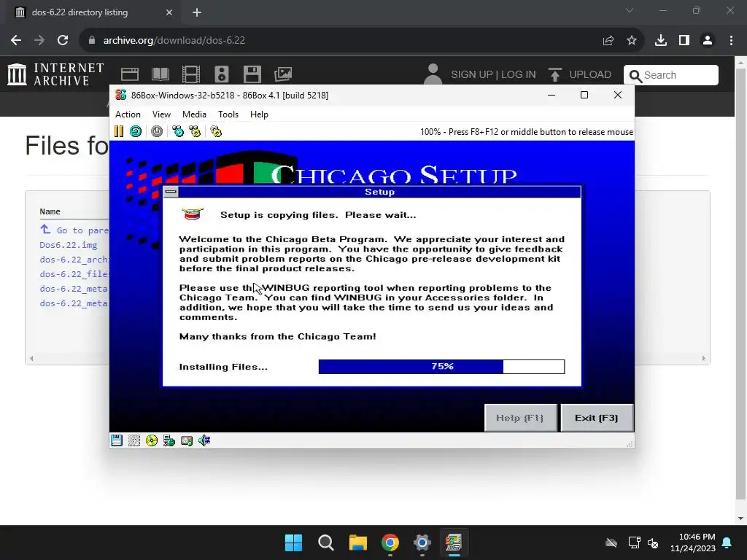This screenshot has height=560, width=747.
Task: Bookmark this page with the star icon
Action: coord(632,41)
